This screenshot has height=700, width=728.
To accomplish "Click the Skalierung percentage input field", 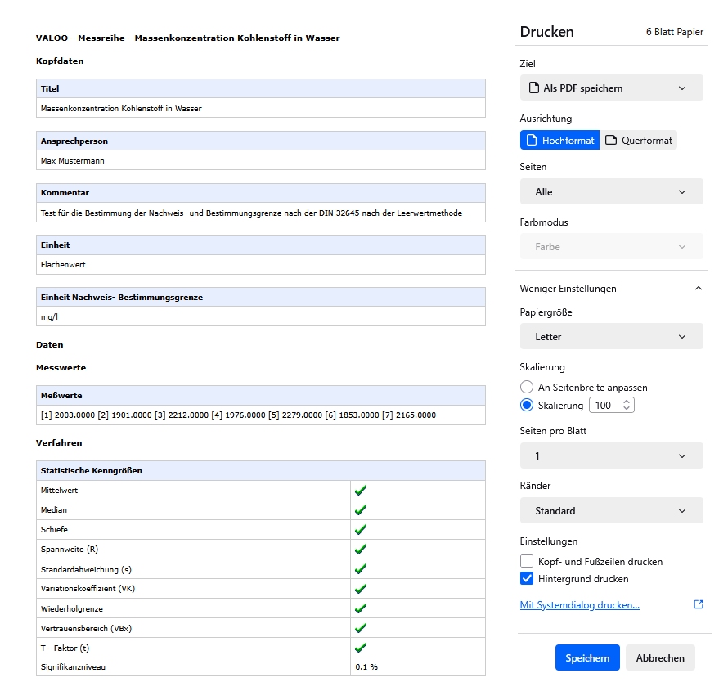I will pos(604,406).
